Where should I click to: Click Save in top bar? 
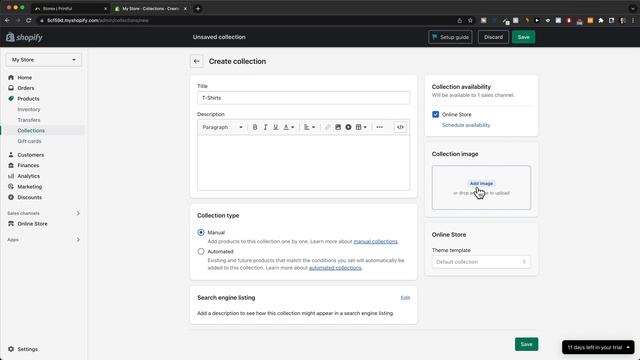pos(524,37)
